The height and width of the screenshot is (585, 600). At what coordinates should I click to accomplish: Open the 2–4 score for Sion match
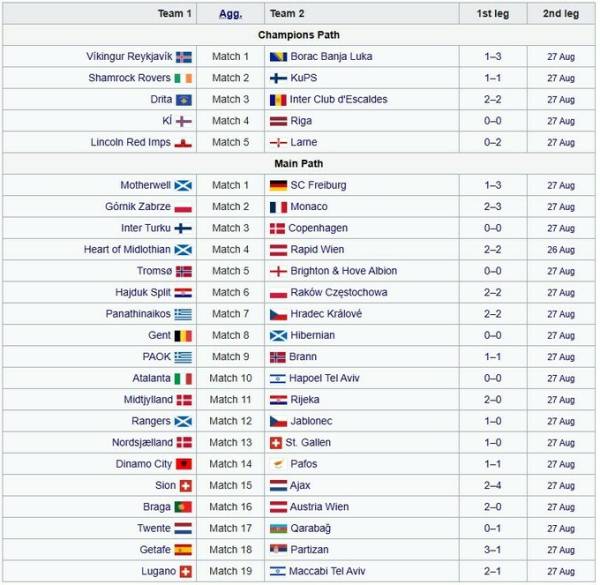pyautogui.click(x=492, y=485)
